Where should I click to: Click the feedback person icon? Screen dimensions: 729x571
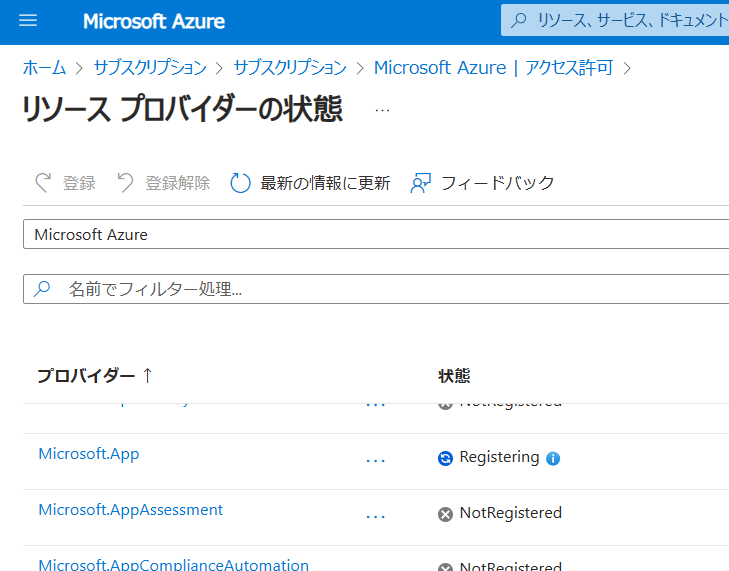coord(421,183)
